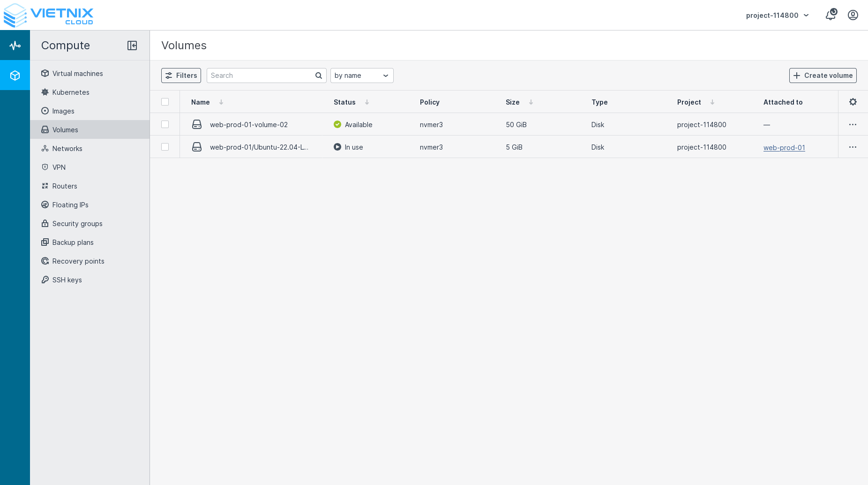
Task: Focus the Search input field
Action: pyautogui.click(x=261, y=76)
